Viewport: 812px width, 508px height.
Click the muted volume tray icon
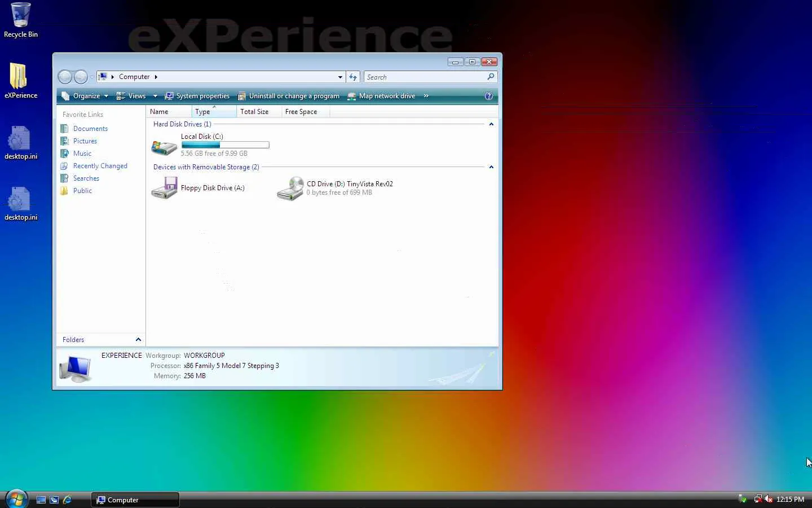pos(768,499)
